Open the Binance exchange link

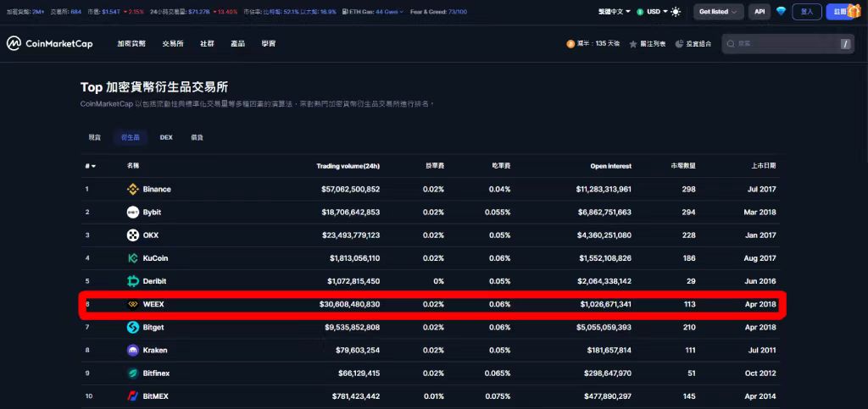[157, 189]
